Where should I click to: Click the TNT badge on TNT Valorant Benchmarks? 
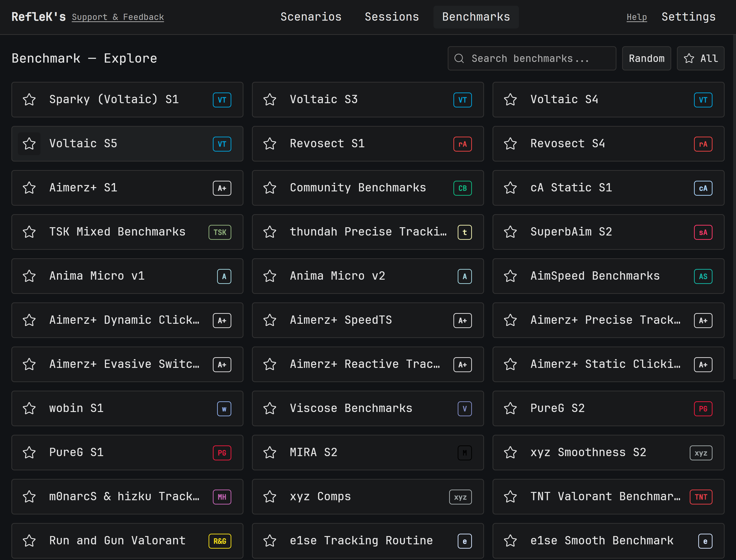click(701, 497)
